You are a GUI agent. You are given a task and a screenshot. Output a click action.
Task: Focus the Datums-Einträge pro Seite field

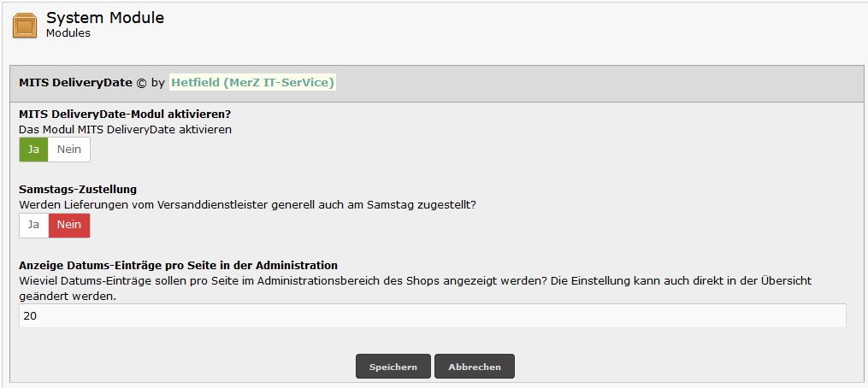(433, 315)
